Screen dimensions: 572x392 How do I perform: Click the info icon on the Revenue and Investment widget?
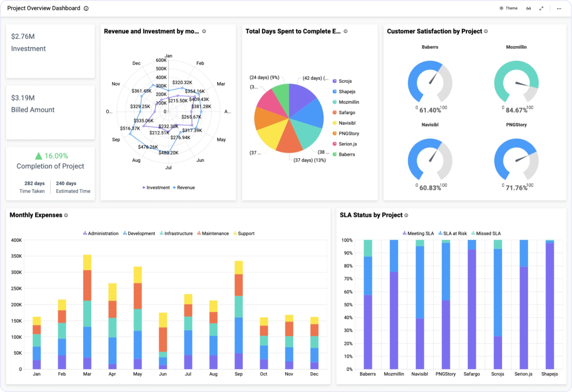(204, 31)
